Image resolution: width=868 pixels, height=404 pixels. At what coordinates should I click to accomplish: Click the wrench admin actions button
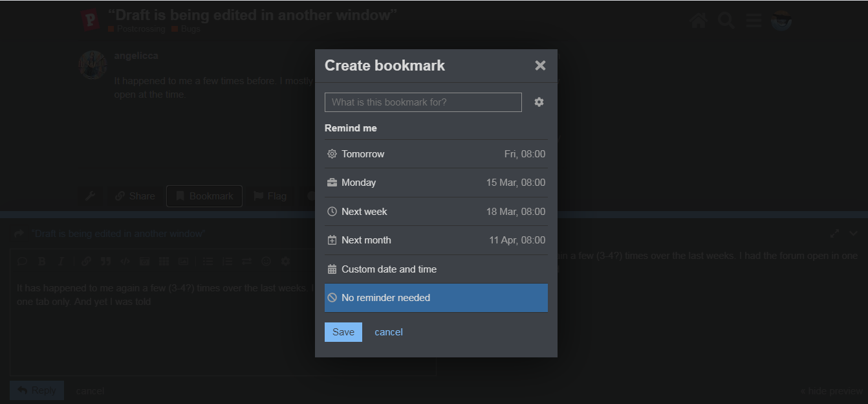[x=91, y=196]
